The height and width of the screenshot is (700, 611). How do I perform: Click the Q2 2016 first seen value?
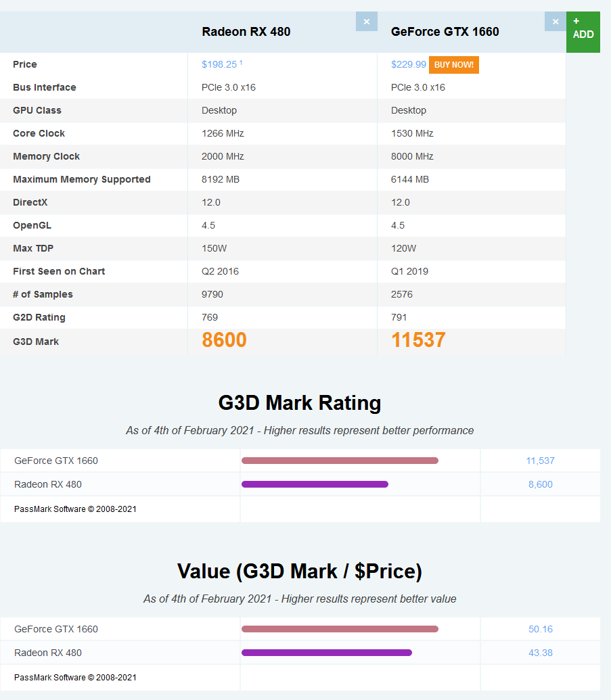(220, 271)
